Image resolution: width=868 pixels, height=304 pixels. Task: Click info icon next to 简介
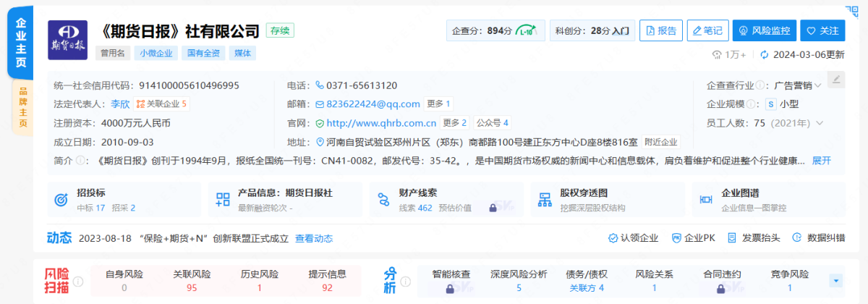pos(80,161)
